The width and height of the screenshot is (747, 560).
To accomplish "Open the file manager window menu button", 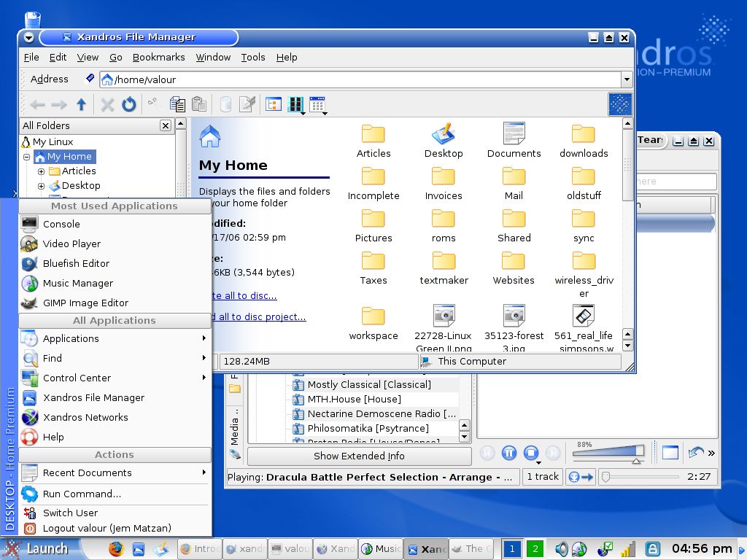I will 28,37.
